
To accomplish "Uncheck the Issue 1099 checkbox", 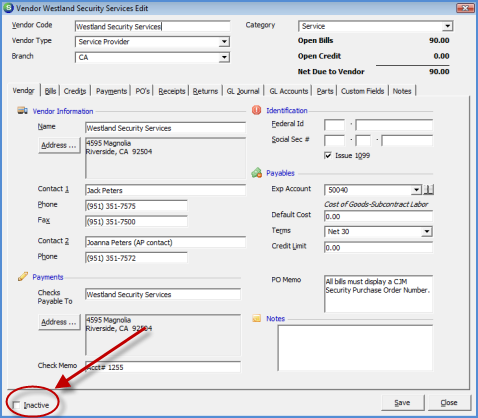I will [x=328, y=155].
